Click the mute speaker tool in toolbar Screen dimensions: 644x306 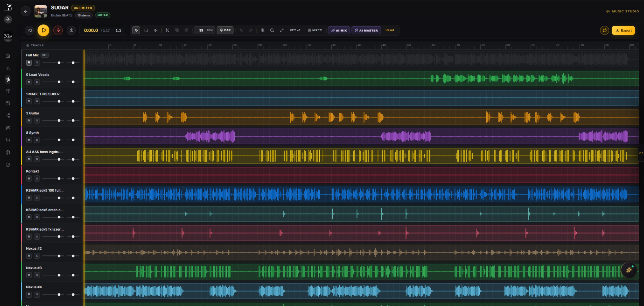pyautogui.click(x=156, y=30)
